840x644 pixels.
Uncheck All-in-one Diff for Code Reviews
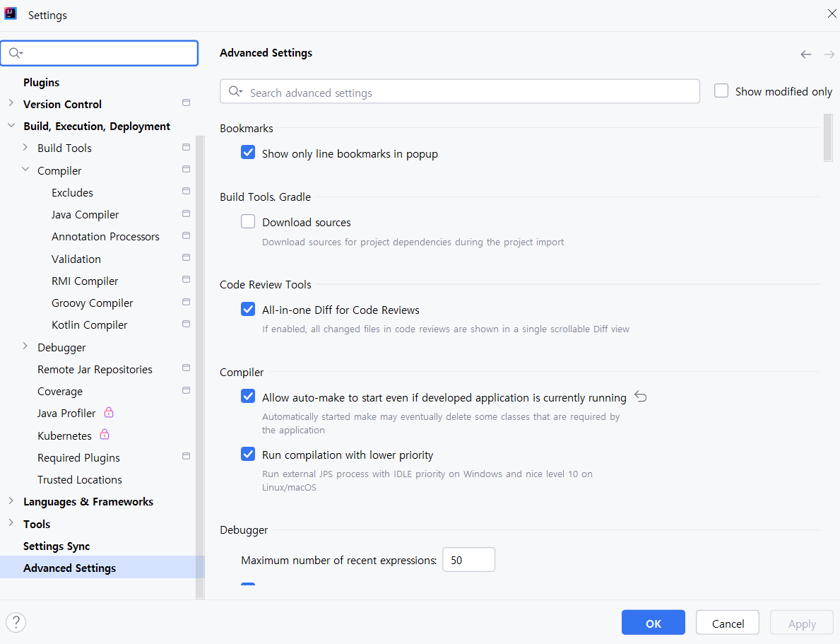[x=248, y=310]
